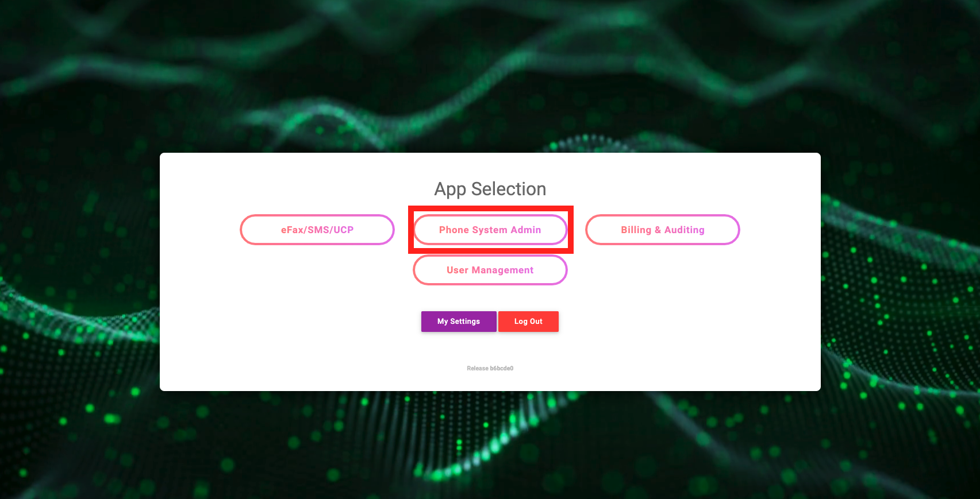Open My Settings

click(x=458, y=322)
